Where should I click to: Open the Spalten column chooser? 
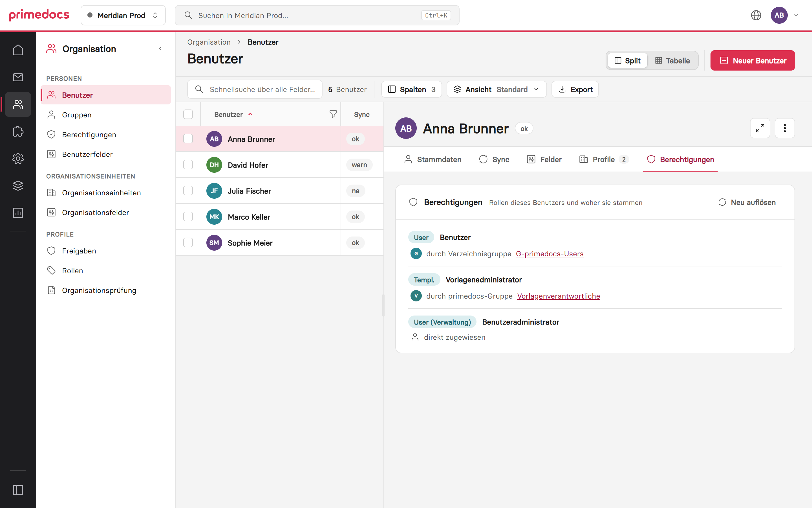click(x=412, y=89)
